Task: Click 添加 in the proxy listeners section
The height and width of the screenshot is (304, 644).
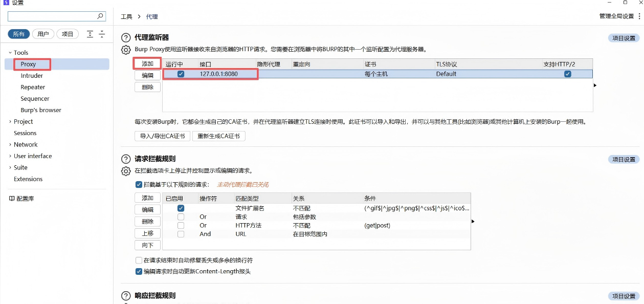Action: tap(147, 64)
